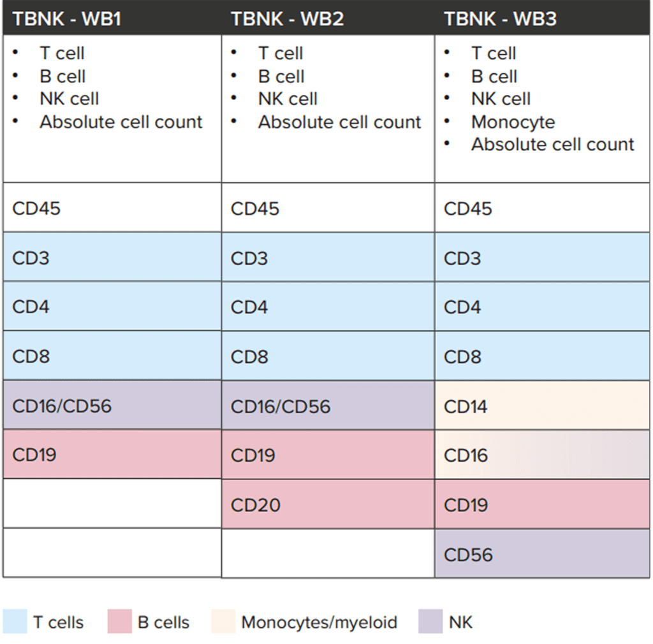Select the TBNK - WB1 column header
Screen dimensions: 653x644
pyautogui.click(x=67, y=18)
